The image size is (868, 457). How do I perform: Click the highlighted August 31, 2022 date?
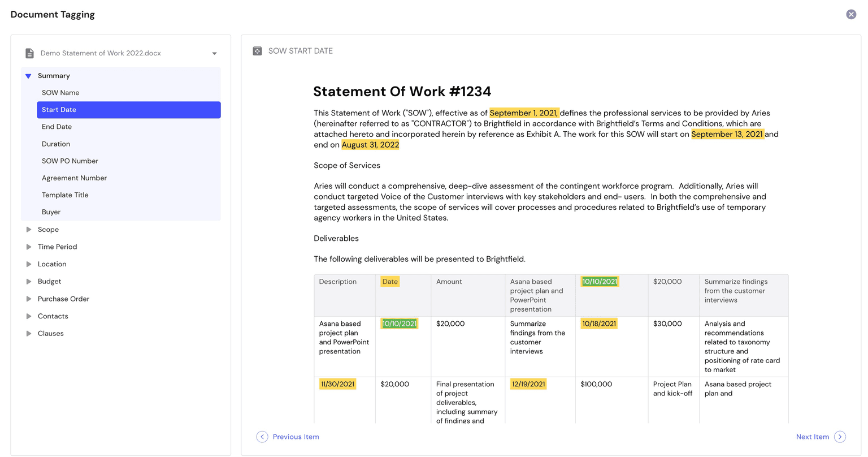tap(370, 145)
